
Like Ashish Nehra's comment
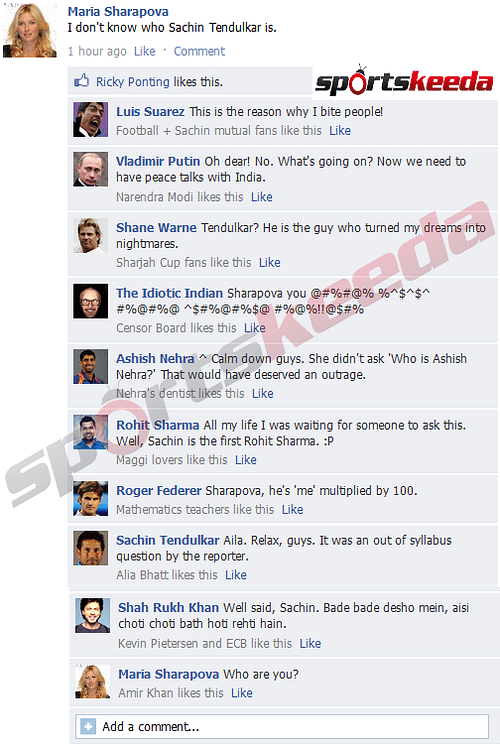tap(262, 393)
